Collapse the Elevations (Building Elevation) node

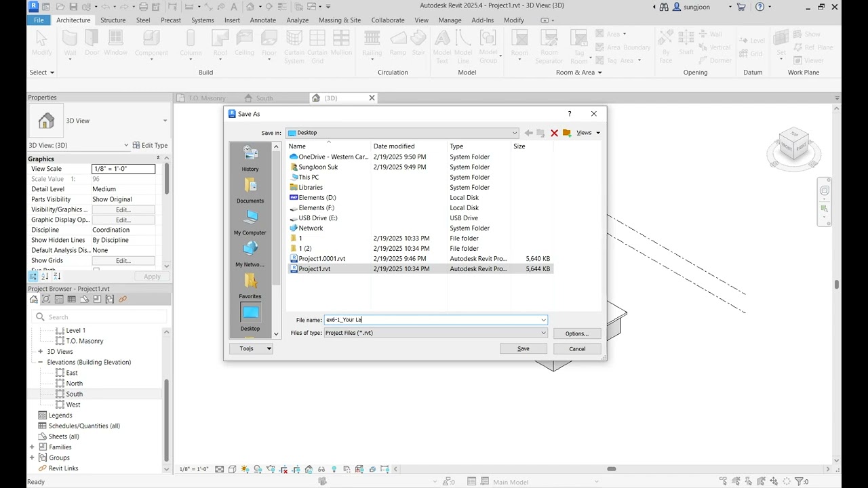point(40,362)
